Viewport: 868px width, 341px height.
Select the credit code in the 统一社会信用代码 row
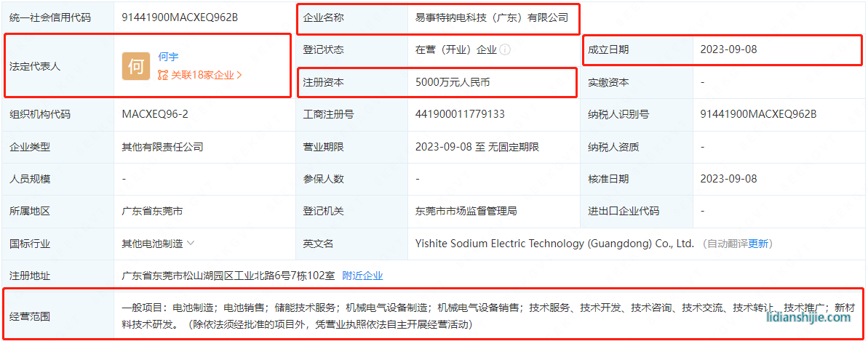coord(180,17)
